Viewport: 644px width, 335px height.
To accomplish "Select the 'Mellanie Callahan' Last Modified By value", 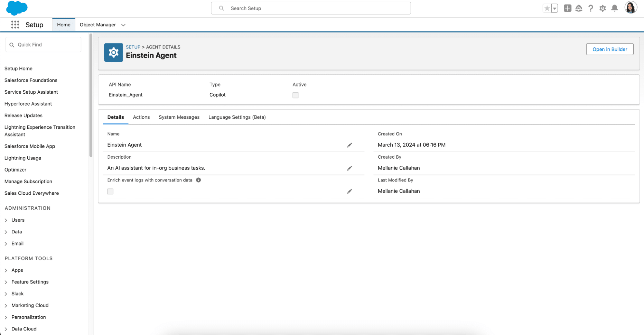I will click(399, 191).
